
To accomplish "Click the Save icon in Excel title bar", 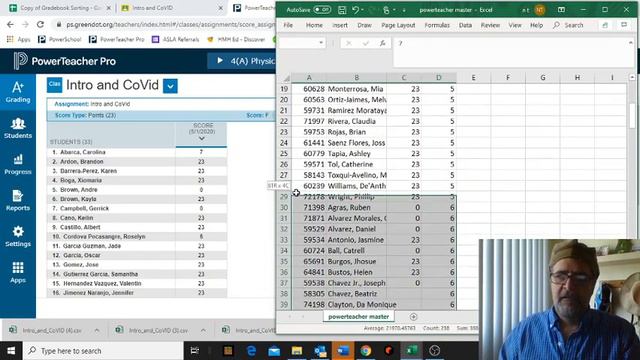I will click(342, 9).
